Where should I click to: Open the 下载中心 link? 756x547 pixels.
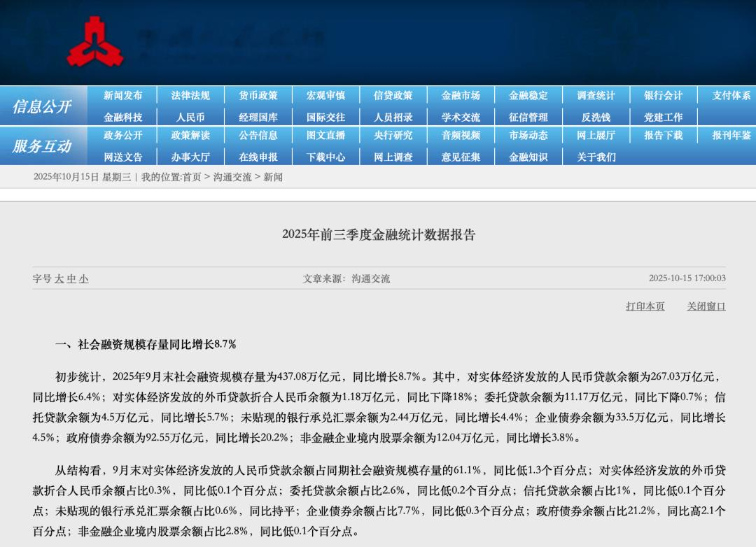click(325, 157)
